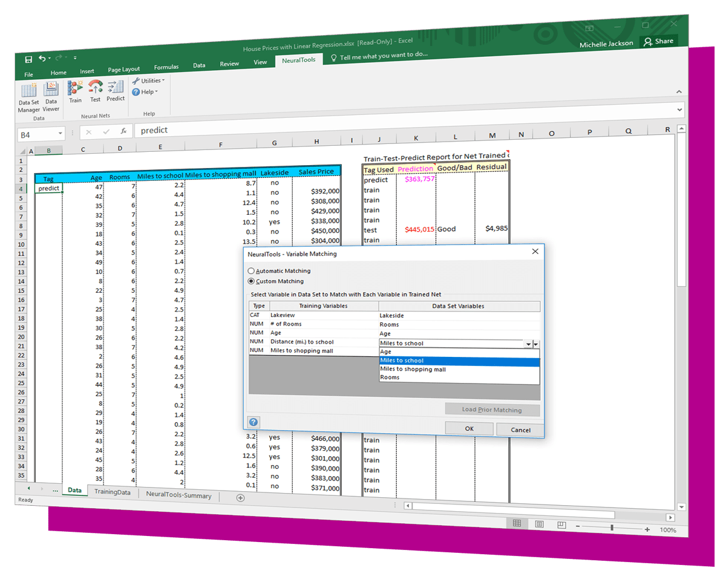The height and width of the screenshot is (588, 726).
Task: Click the Train neural net icon
Action: (x=75, y=91)
